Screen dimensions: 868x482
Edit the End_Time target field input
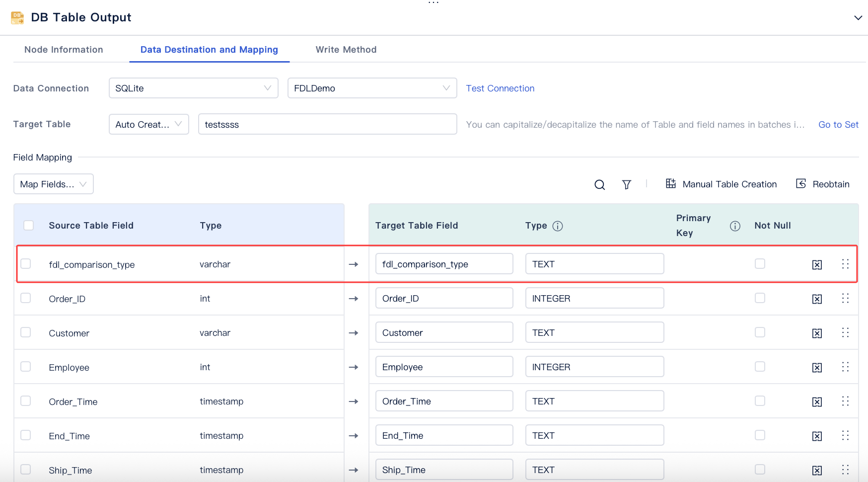pos(444,435)
